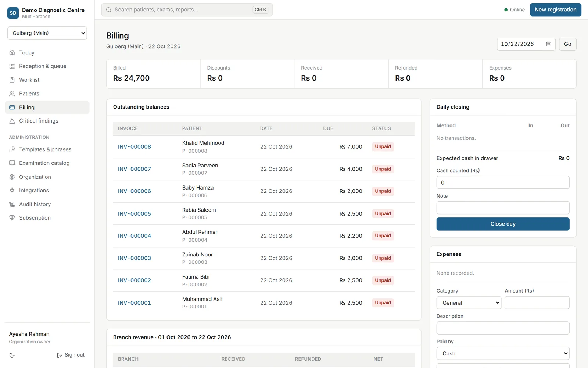Go to the Worklist page
588x368 pixels.
(x=47, y=80)
